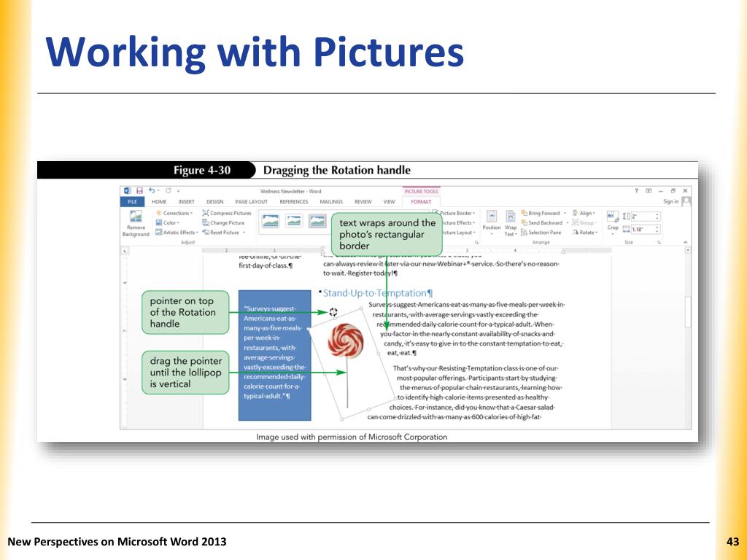
Task: Switch to the VIEW tab
Action: click(390, 202)
